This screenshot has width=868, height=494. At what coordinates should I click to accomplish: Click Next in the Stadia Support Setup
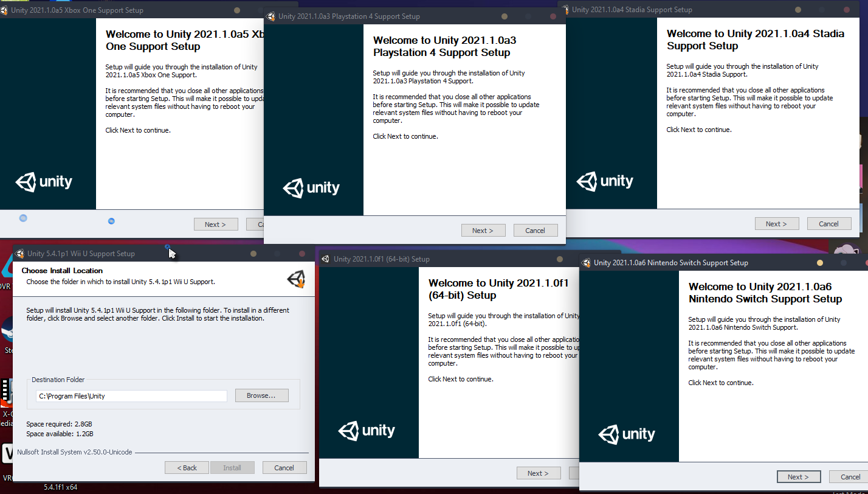[777, 224]
